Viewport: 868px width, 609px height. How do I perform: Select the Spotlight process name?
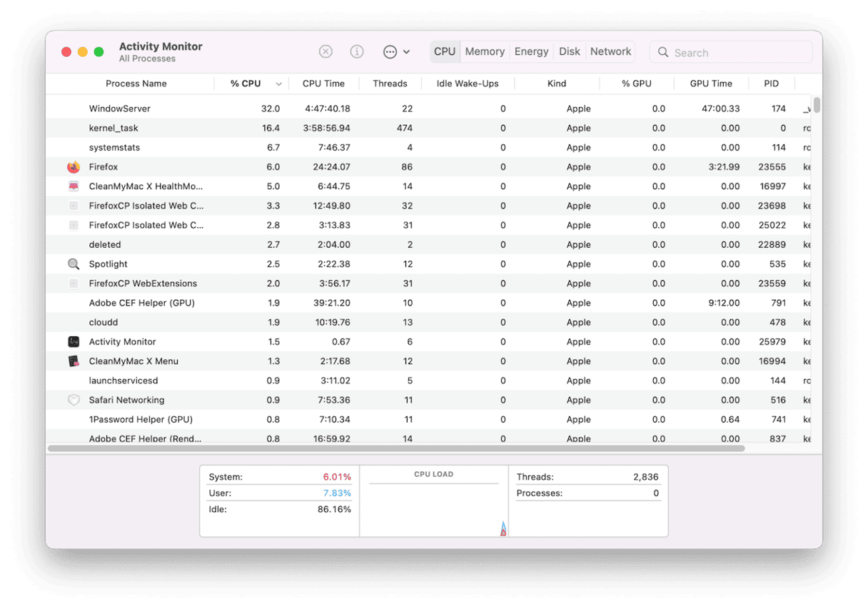tap(108, 264)
